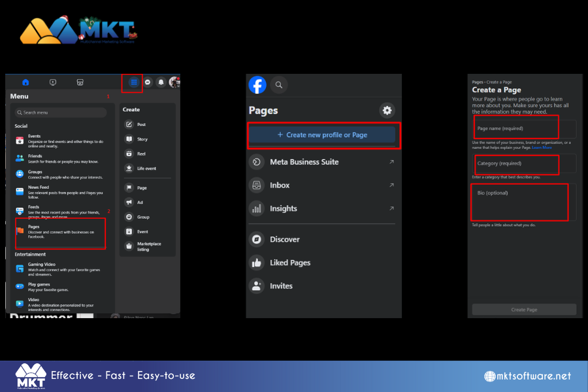The width and height of the screenshot is (588, 392).
Task: Open the notifications bell icon
Action: point(161,82)
